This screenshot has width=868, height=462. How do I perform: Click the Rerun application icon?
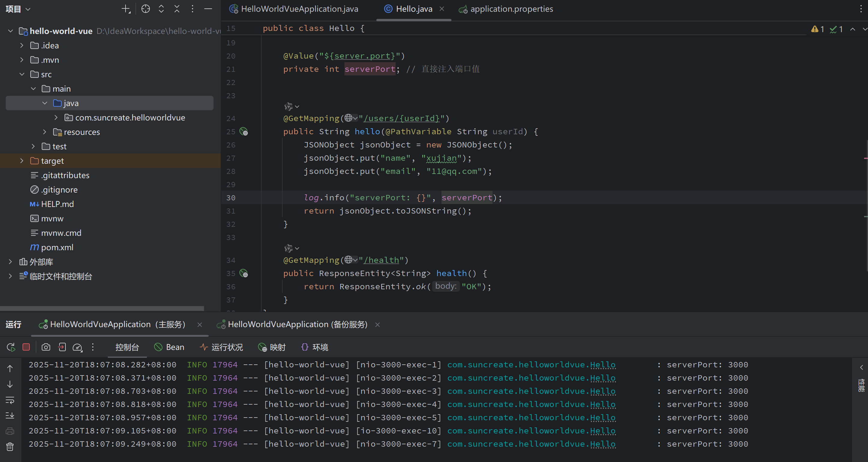(x=11, y=347)
